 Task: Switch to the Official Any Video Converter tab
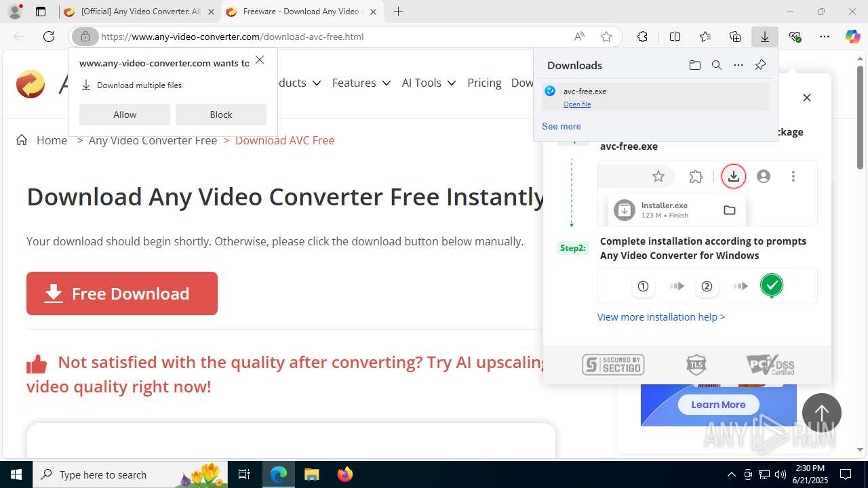pyautogui.click(x=138, y=12)
